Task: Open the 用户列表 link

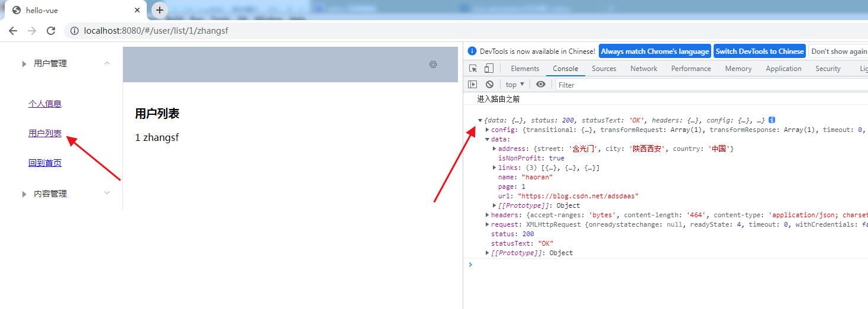Action: coord(45,133)
